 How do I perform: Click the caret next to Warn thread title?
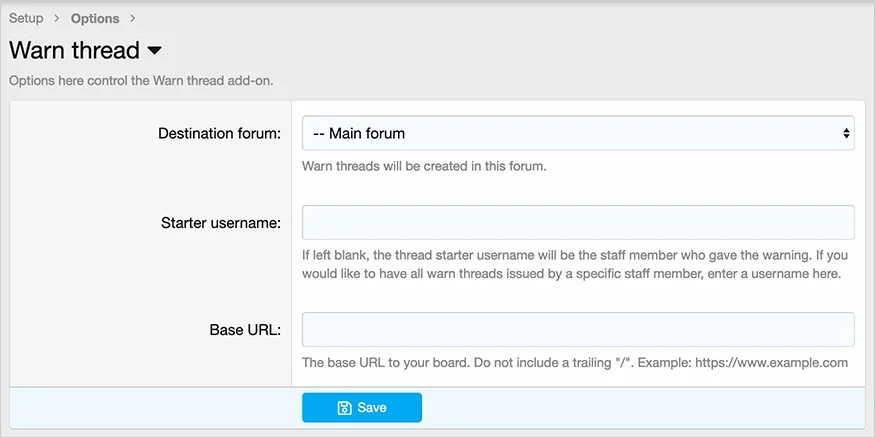point(154,51)
